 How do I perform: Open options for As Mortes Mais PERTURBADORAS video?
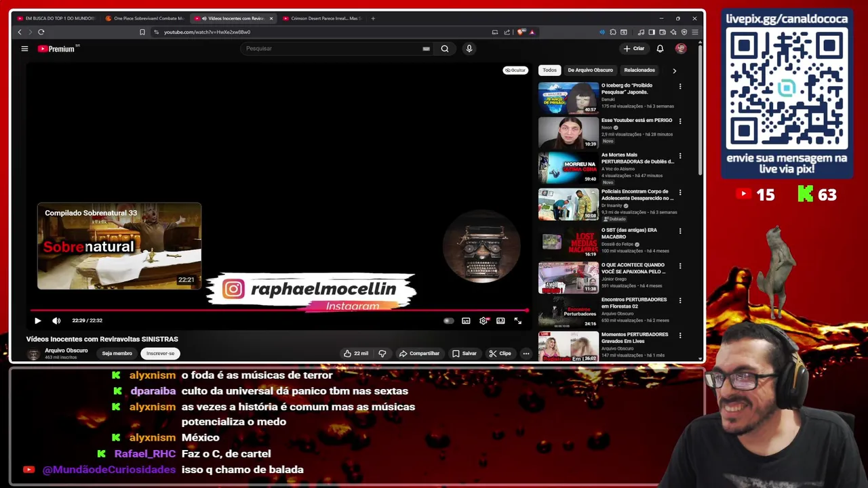click(x=680, y=156)
